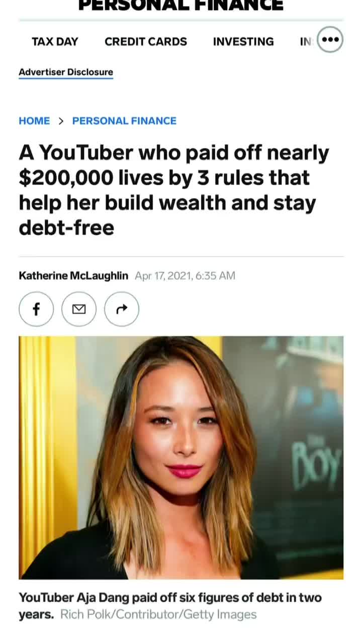Open Personal Finance breadcrumb link
362x644 pixels.
click(124, 121)
